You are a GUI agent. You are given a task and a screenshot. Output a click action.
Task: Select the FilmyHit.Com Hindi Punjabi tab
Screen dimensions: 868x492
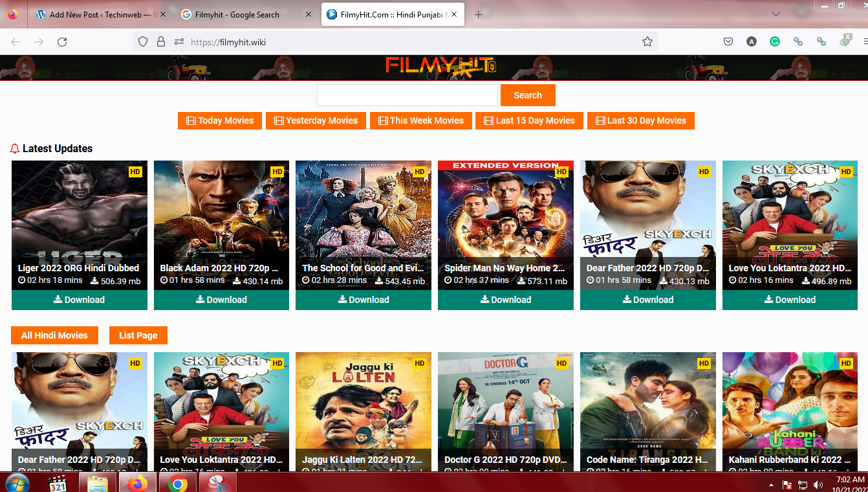[x=393, y=14]
